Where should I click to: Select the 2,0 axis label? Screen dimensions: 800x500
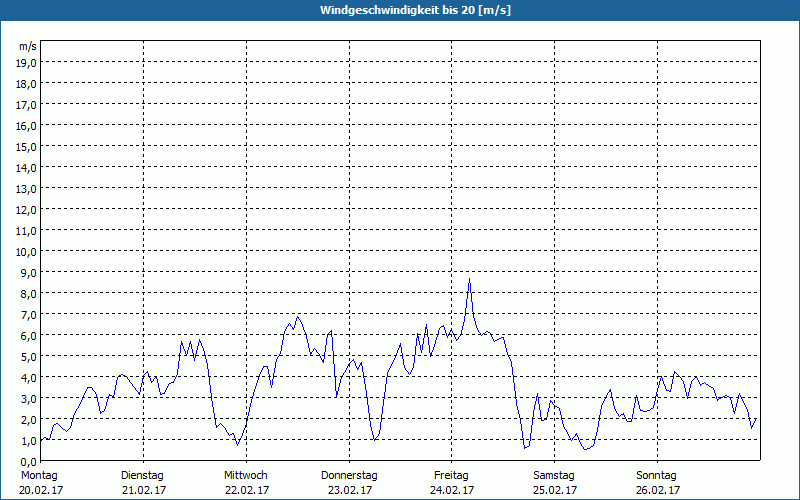pyautogui.click(x=29, y=420)
